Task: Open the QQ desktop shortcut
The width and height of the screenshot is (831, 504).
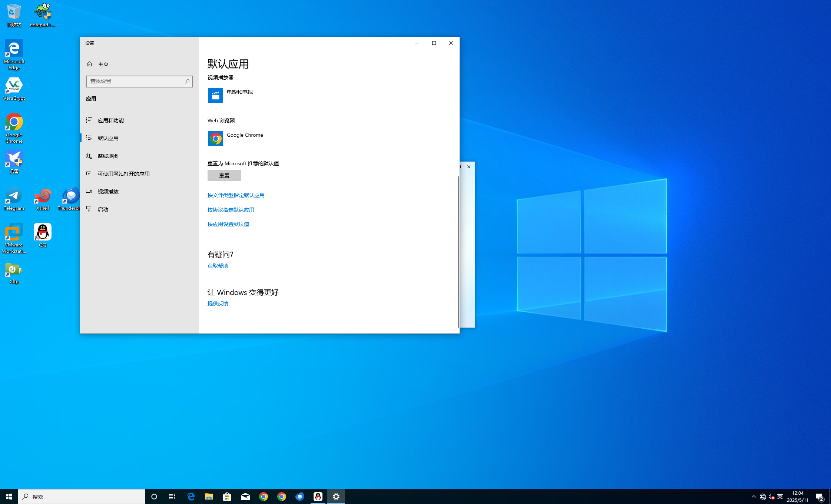Action: click(43, 235)
